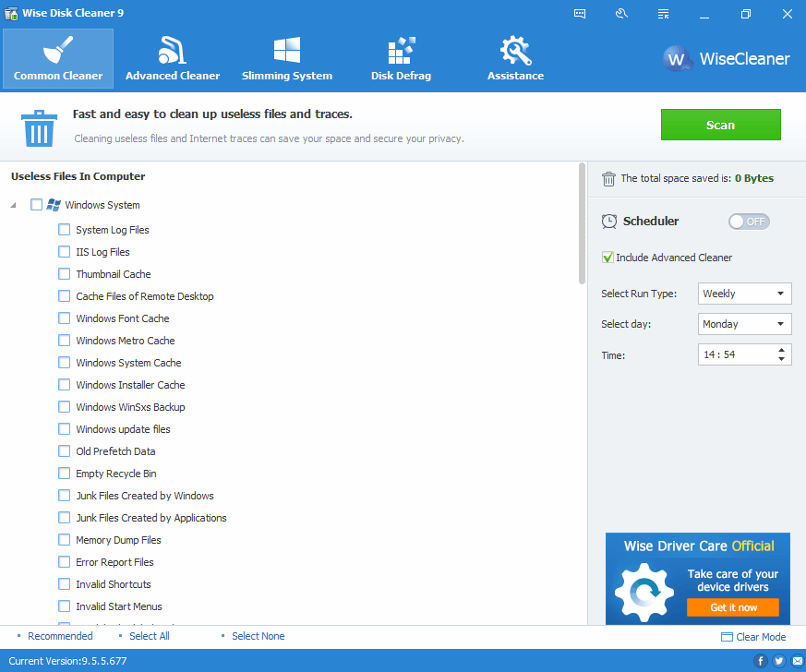Check the Windows System group checkbox

36,205
